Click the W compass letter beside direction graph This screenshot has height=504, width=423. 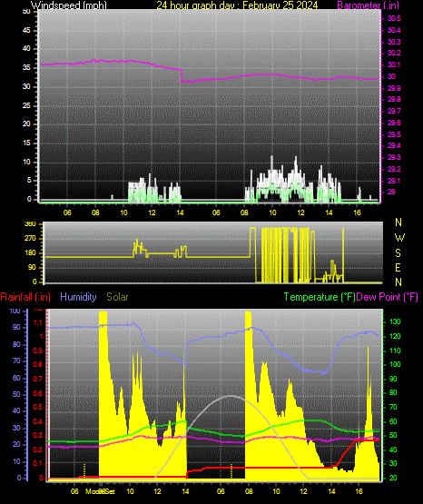point(399,238)
